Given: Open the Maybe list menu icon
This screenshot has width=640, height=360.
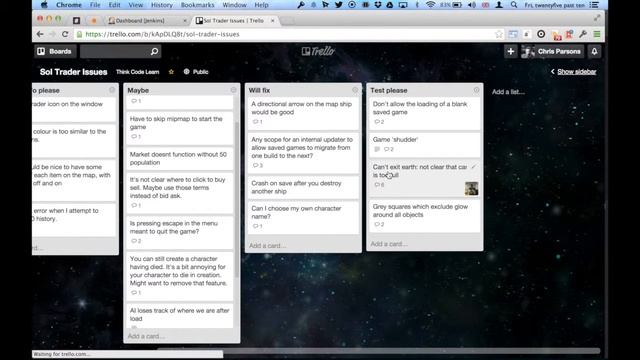Looking at the screenshot, I should pyautogui.click(x=233, y=90).
